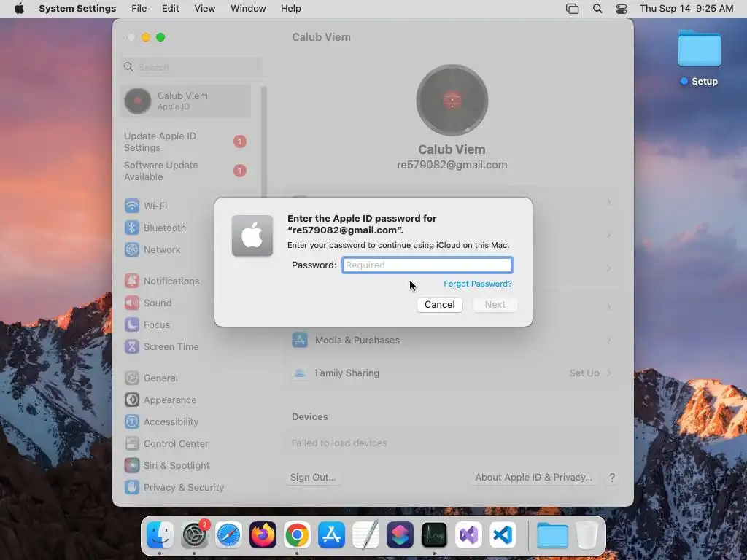The image size is (747, 560).
Task: Open the Apple menu
Action: tap(19, 9)
